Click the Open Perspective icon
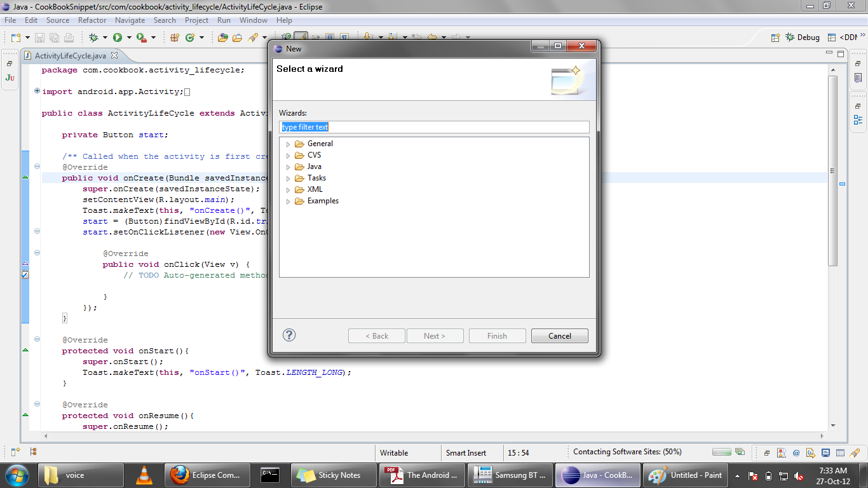868x488 pixels. point(775,37)
